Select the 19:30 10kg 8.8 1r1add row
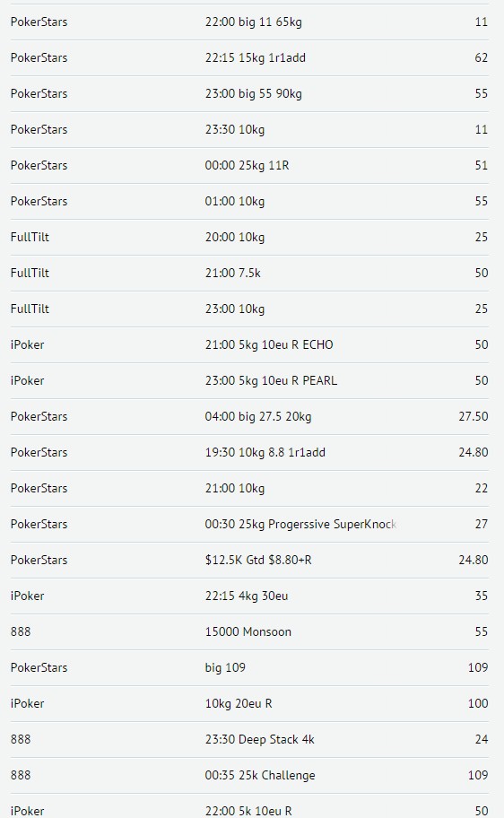 pos(249,452)
